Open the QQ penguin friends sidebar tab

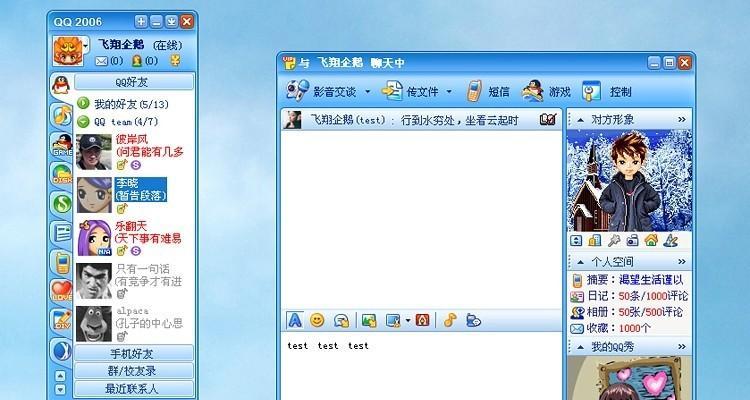(61, 85)
